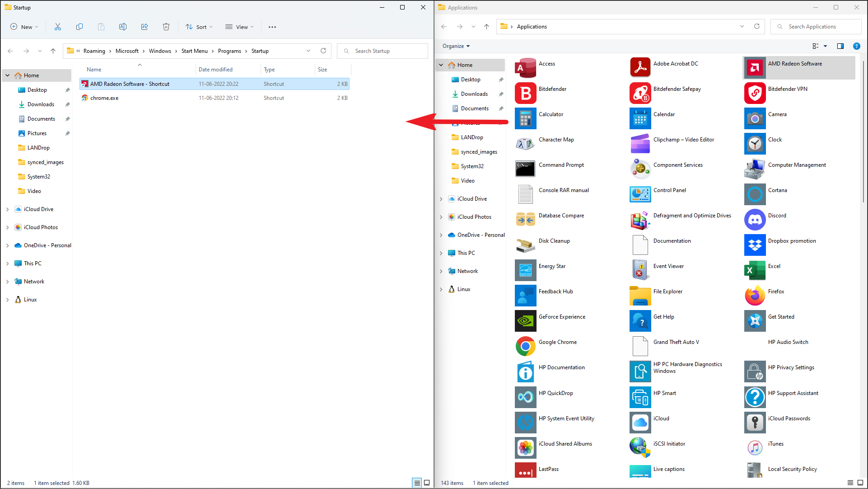Select the Dropbox promotion icon

pyautogui.click(x=755, y=245)
